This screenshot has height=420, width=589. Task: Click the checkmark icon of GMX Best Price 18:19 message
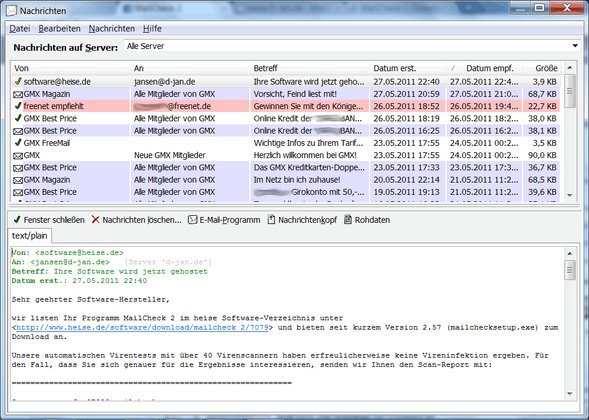(18, 118)
